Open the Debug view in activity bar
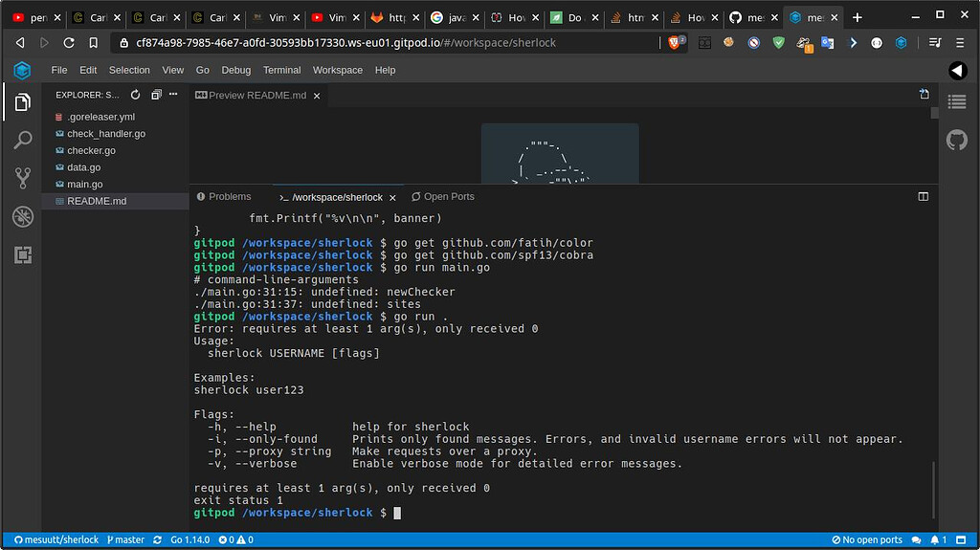The image size is (980, 550). coord(23,216)
